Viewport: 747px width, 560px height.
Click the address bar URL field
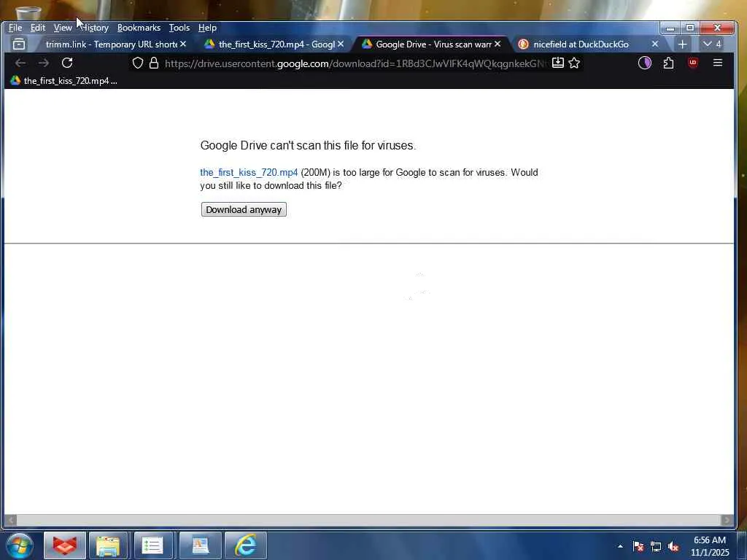(355, 63)
